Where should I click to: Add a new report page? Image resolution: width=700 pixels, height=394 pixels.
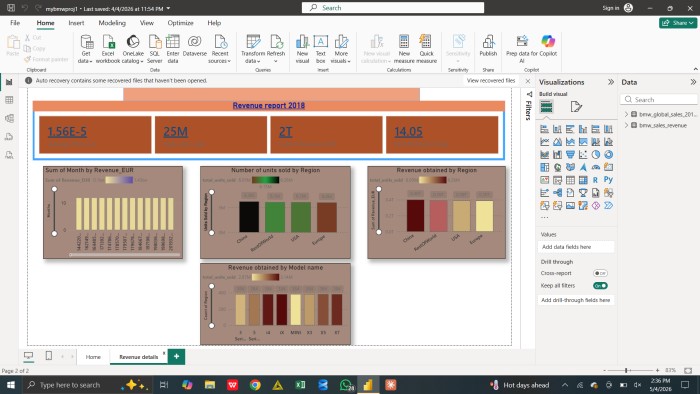176,356
